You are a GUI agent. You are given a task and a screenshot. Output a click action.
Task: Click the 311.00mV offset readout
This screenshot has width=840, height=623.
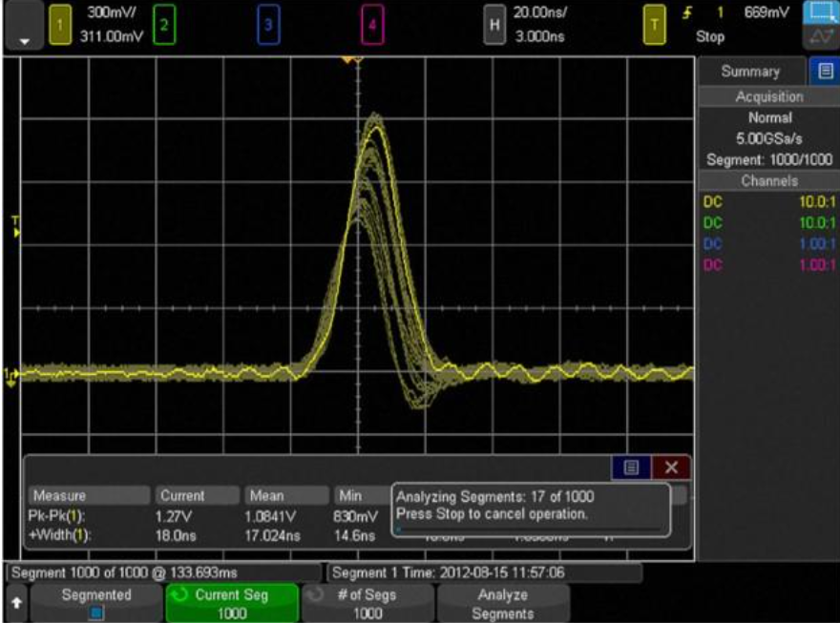(x=112, y=36)
